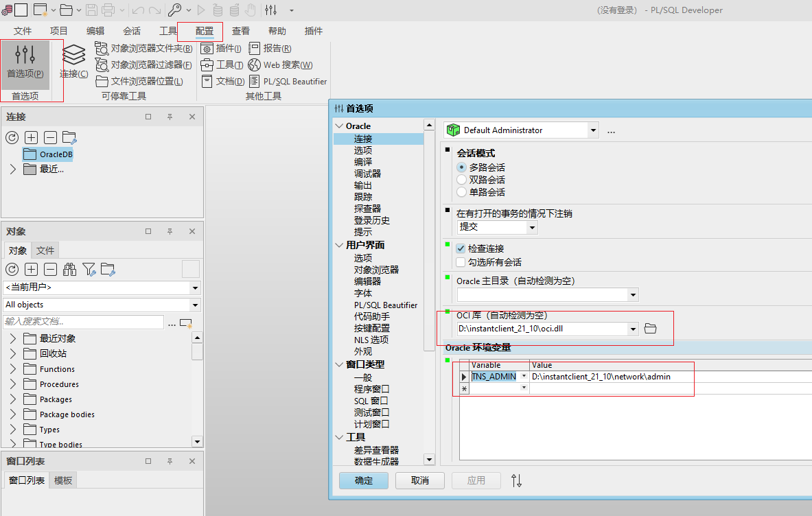Open Documents (文档) configuration
The width and height of the screenshot is (812, 516).
(222, 81)
